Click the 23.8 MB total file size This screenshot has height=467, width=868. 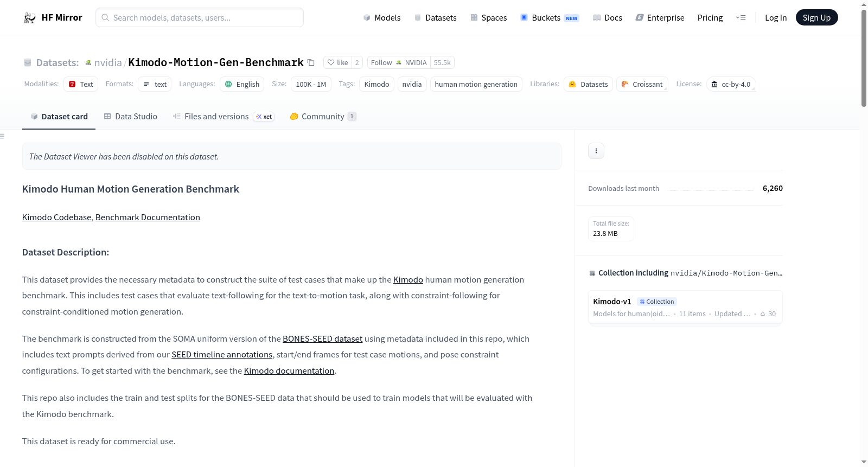pyautogui.click(x=605, y=233)
